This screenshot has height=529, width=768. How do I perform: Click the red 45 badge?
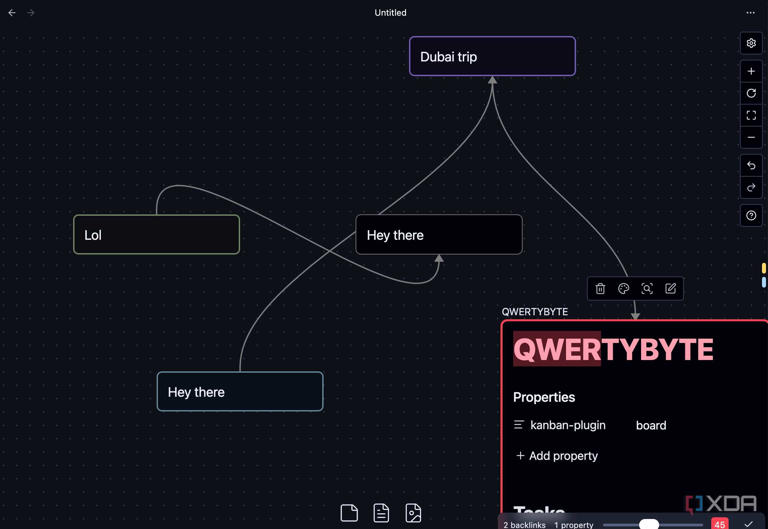coord(720,524)
